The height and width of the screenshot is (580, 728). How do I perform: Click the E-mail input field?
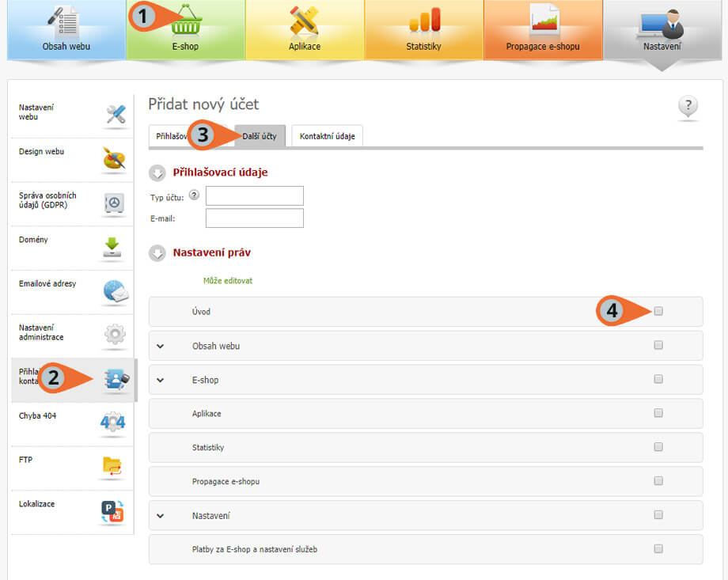[254, 218]
